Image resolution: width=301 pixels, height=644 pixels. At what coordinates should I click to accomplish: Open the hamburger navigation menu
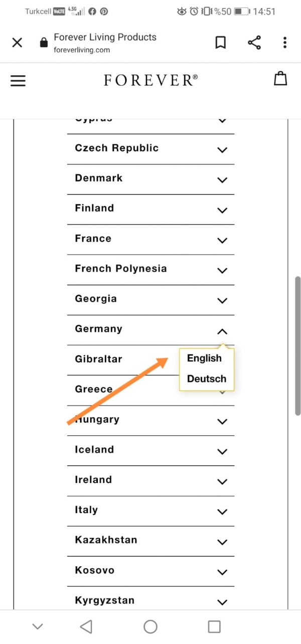pos(18,81)
